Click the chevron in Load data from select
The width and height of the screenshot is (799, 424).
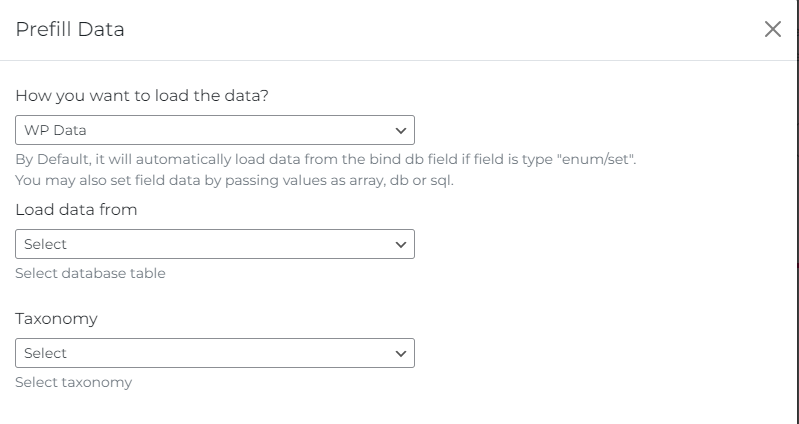click(x=401, y=244)
